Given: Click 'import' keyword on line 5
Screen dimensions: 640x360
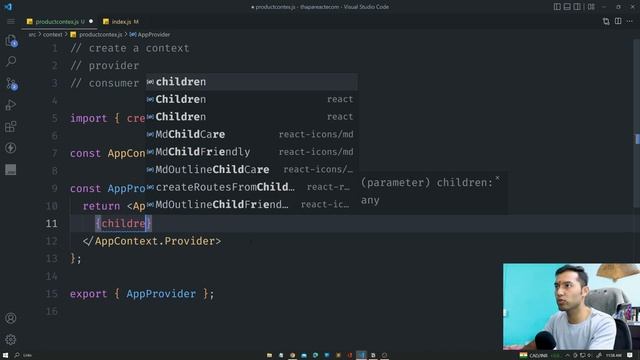Looking at the screenshot, I should click(x=88, y=118).
